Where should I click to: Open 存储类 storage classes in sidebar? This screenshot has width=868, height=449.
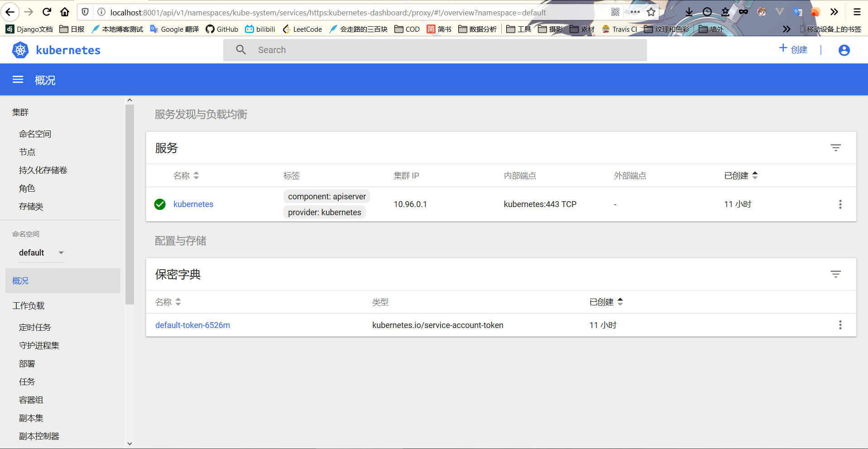pyautogui.click(x=31, y=207)
